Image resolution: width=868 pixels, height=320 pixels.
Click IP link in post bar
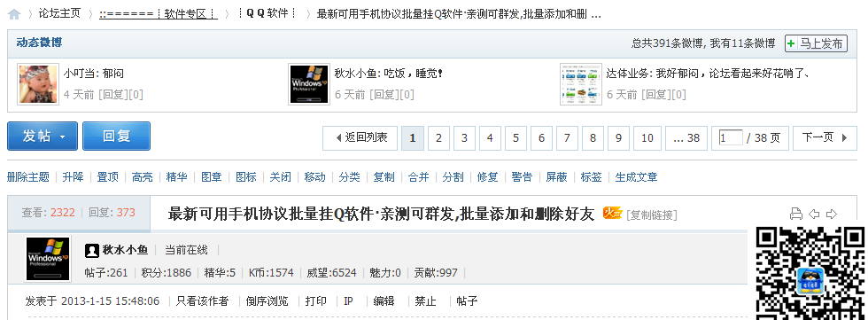tap(348, 301)
